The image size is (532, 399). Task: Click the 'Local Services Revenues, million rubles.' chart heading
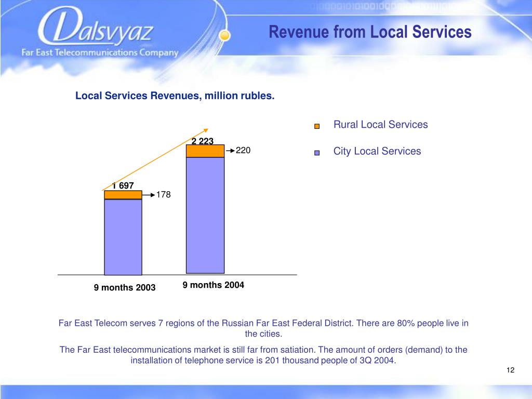(x=175, y=96)
